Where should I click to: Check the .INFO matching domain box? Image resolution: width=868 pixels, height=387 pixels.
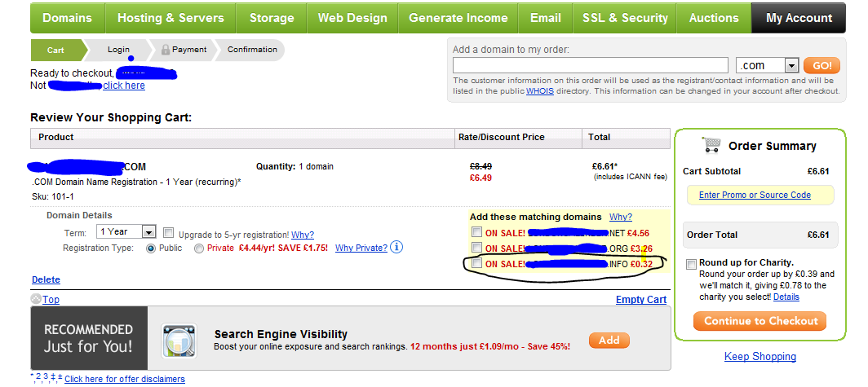tap(476, 264)
